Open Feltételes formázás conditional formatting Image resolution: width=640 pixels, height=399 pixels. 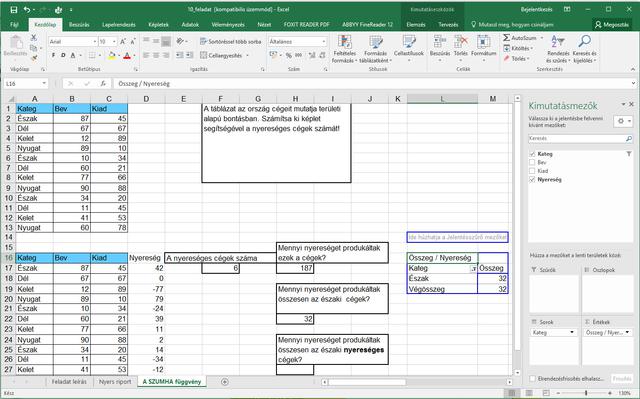click(344, 49)
